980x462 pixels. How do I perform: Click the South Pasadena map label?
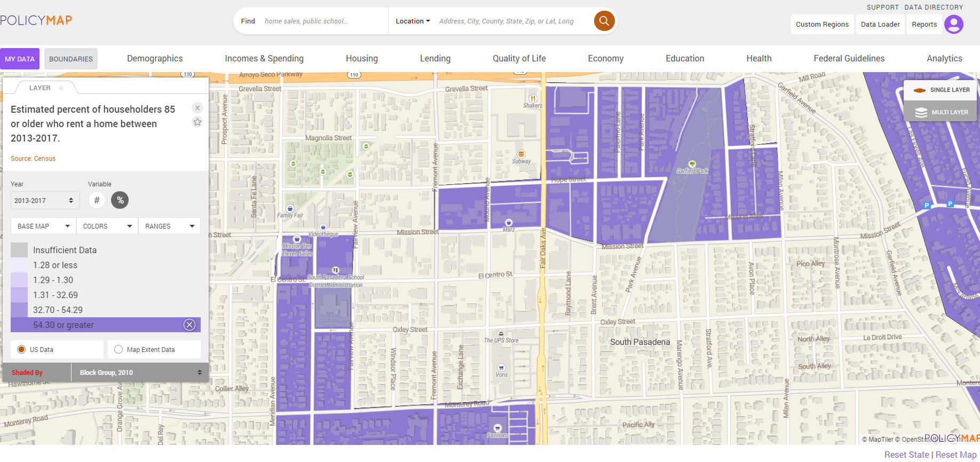640,342
